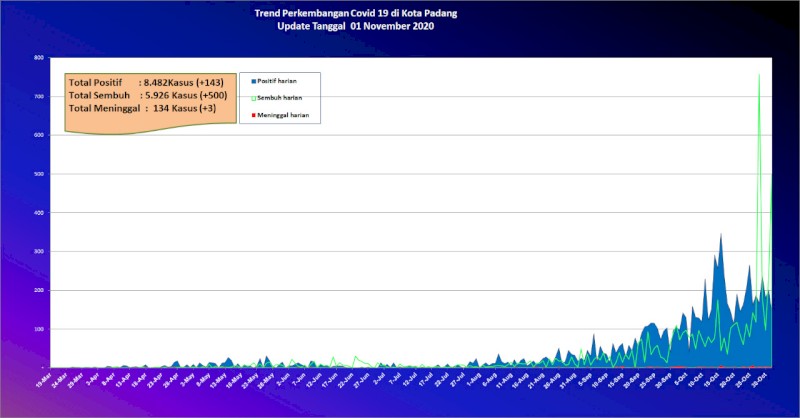The image size is (800, 418).
Task: Click the y-axis value 100
Action: tap(39, 329)
